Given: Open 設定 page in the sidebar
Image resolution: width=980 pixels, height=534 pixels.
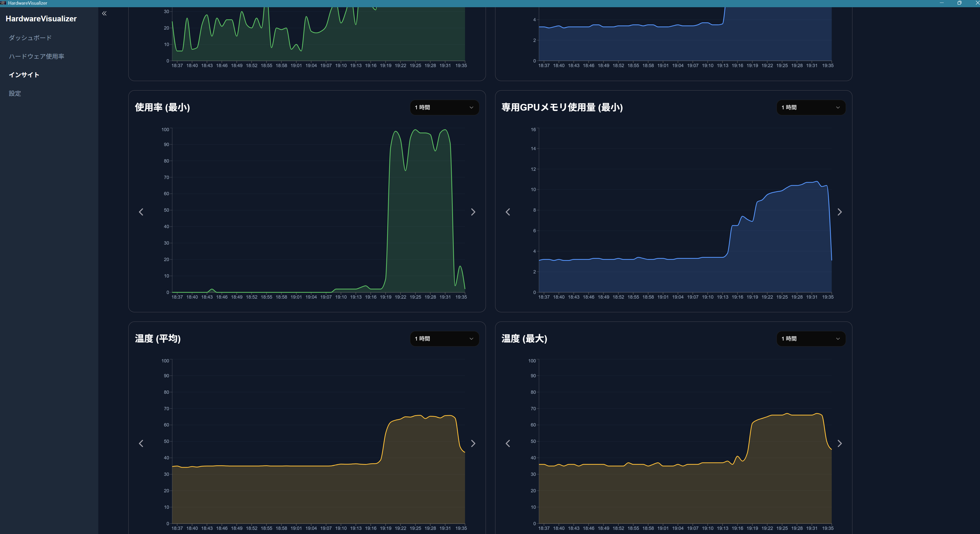Looking at the screenshot, I should (x=15, y=94).
